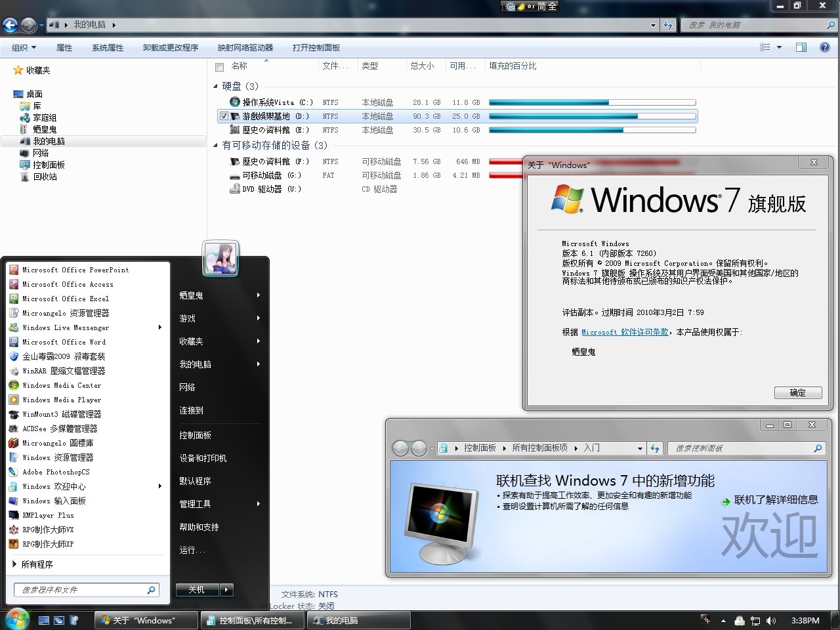Screen dimensions: 840x630
Task: Choose 运行... in Start menu
Action: click(192, 550)
